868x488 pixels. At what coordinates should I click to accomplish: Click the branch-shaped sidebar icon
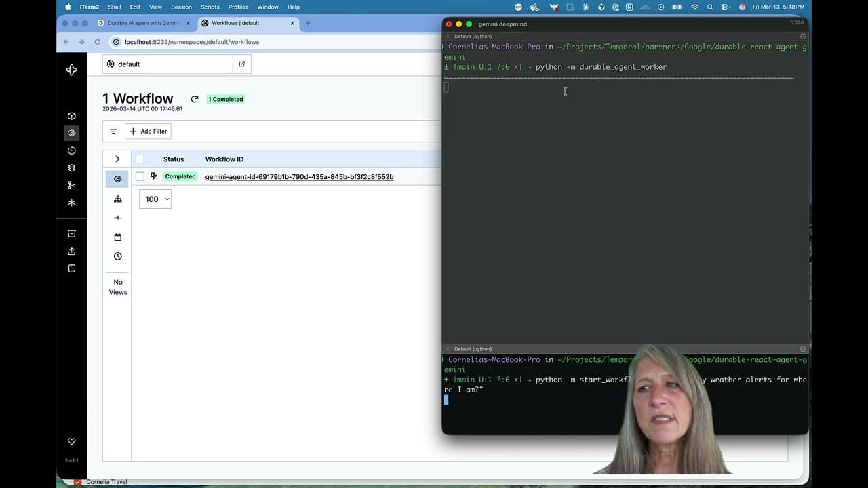pos(72,185)
